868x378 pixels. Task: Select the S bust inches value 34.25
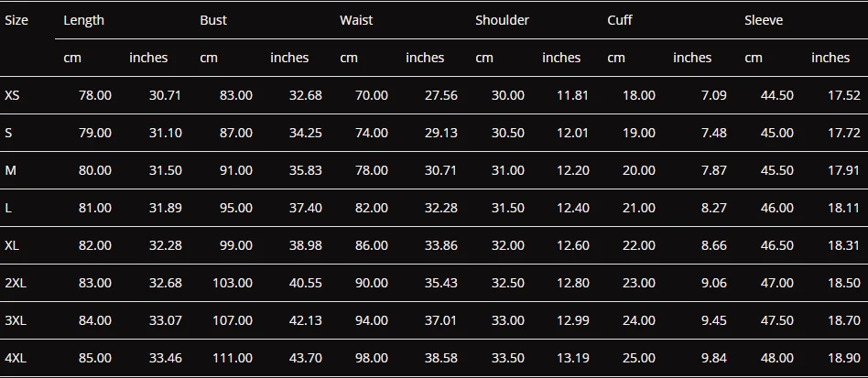point(306,133)
